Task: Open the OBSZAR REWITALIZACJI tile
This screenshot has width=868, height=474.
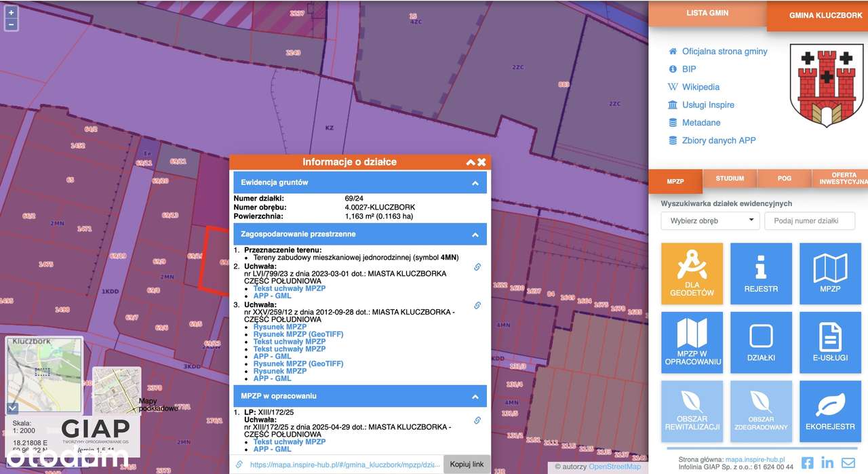Action: tap(692, 411)
